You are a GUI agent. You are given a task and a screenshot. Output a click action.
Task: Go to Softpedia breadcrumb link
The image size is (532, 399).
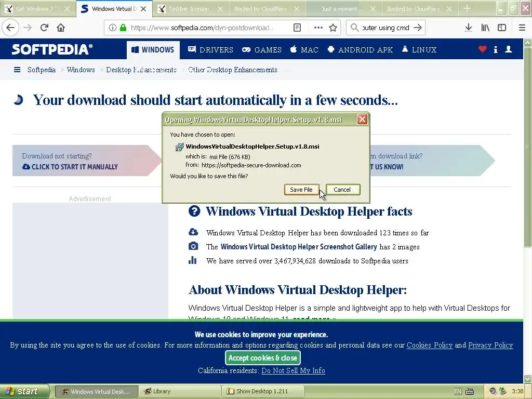(x=42, y=70)
